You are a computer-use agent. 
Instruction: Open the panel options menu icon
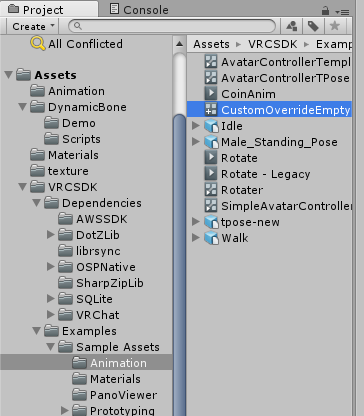[342, 12]
